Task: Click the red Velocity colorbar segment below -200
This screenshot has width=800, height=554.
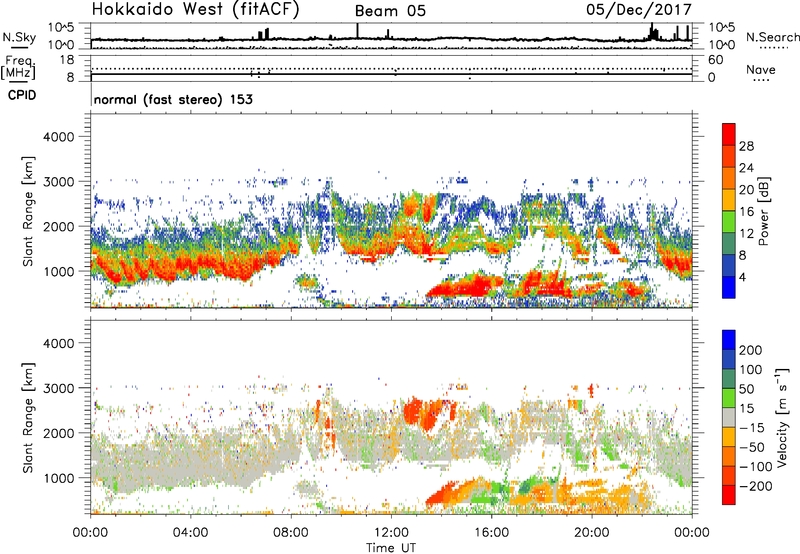Action: coord(729,495)
